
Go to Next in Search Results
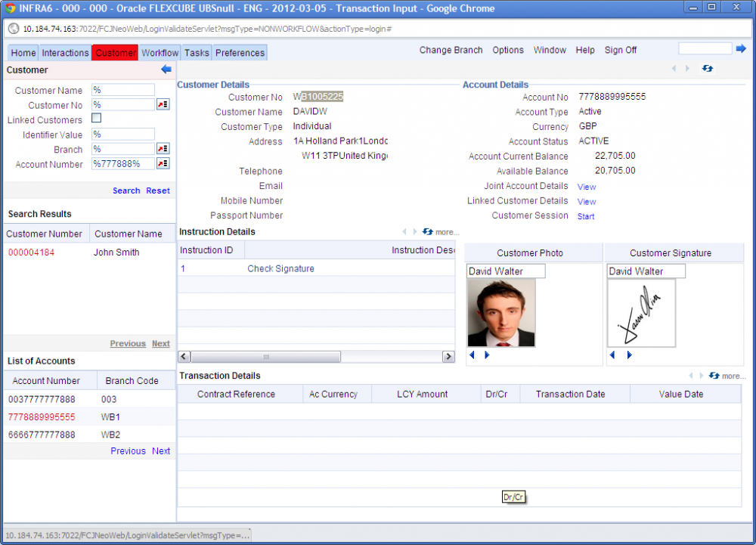[x=160, y=344]
